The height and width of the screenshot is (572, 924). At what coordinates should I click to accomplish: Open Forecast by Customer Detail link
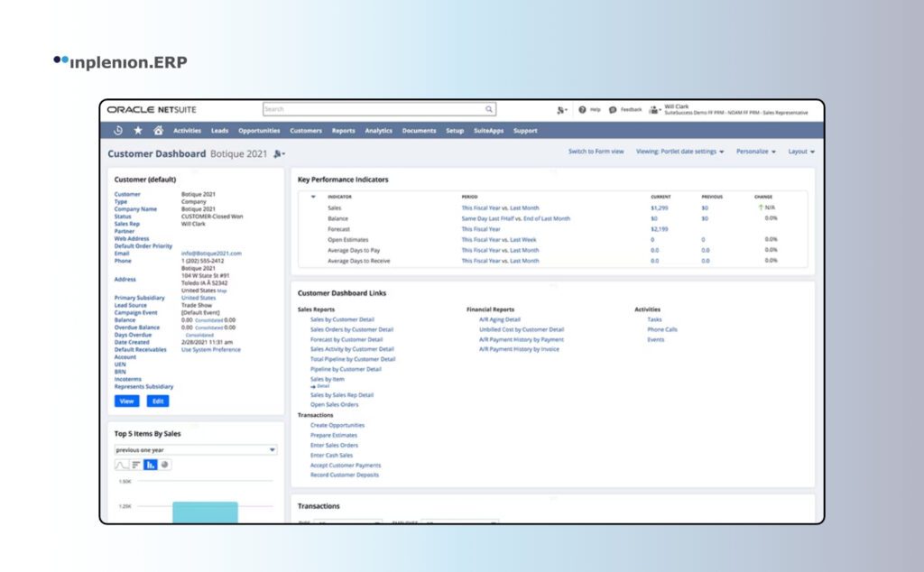coord(346,339)
